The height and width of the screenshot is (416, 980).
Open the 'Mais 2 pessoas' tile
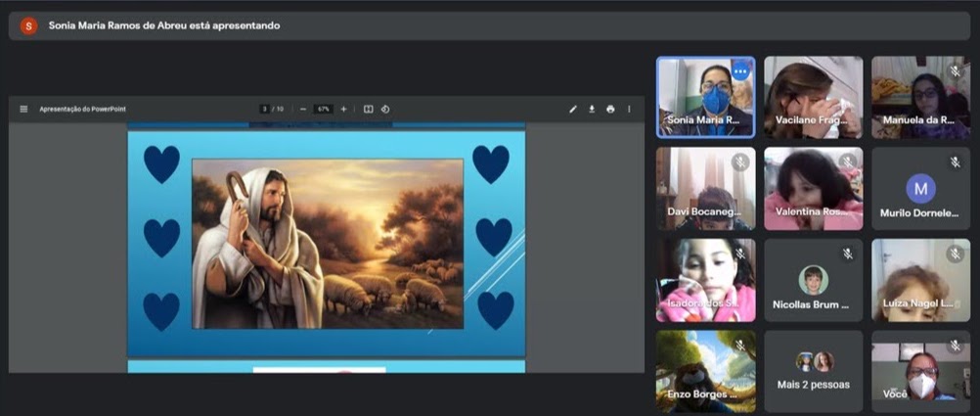click(814, 371)
